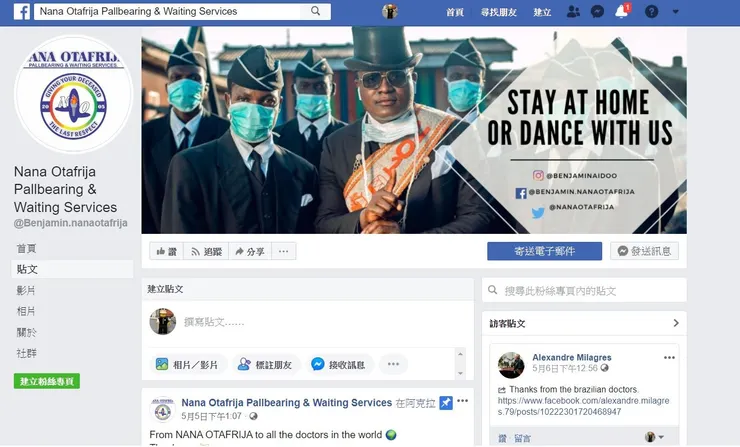Click the green 建立粉絲專頁 button
The width and height of the screenshot is (740, 447).
(x=47, y=381)
